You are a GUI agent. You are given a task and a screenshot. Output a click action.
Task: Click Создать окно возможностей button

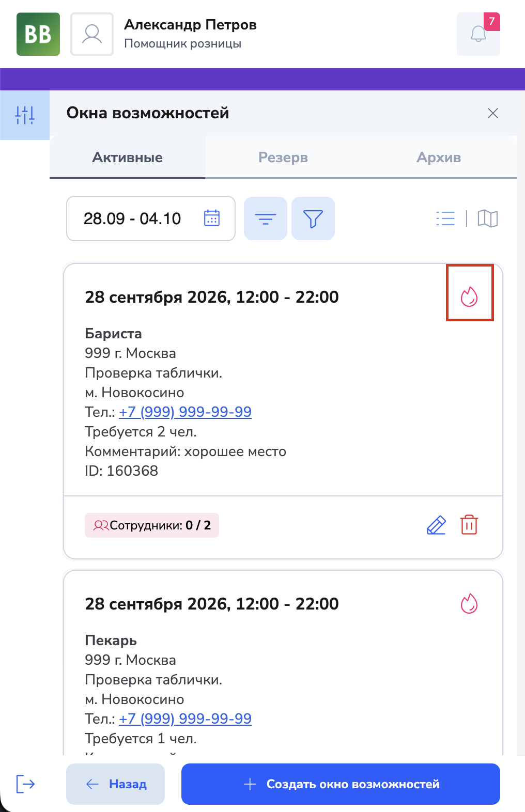[341, 784]
